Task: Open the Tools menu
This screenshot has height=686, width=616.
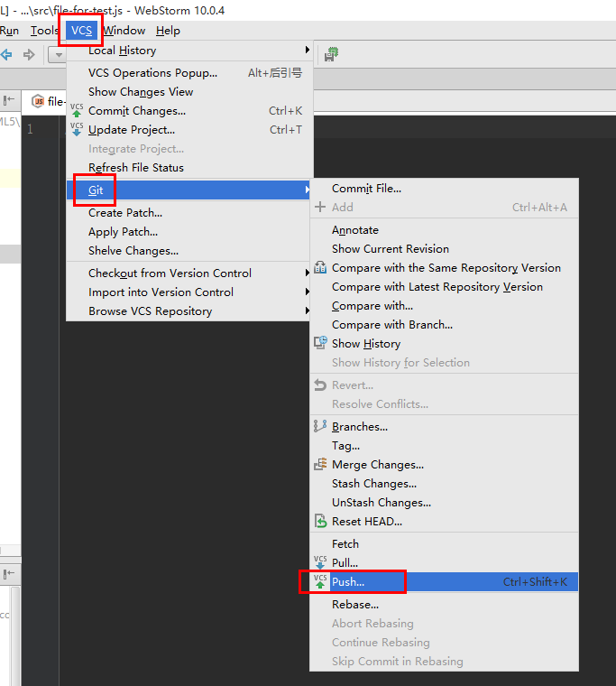Action: point(44,31)
